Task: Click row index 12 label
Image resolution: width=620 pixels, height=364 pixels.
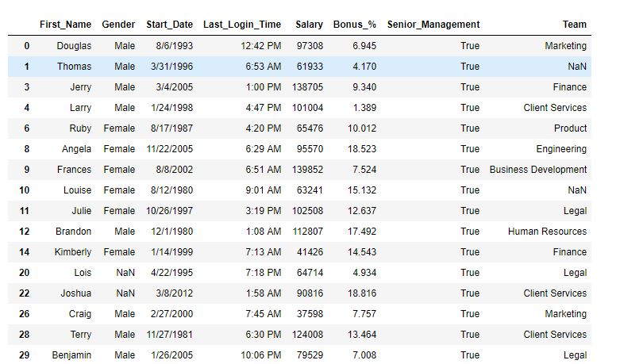Action: [x=24, y=232]
